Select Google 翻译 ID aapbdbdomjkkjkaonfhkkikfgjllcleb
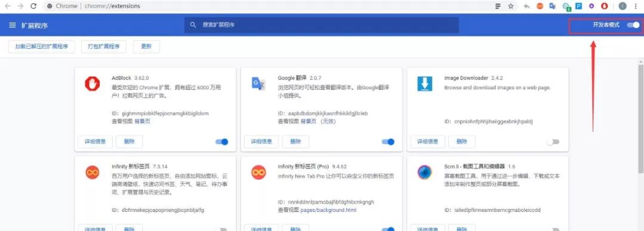 328,113
